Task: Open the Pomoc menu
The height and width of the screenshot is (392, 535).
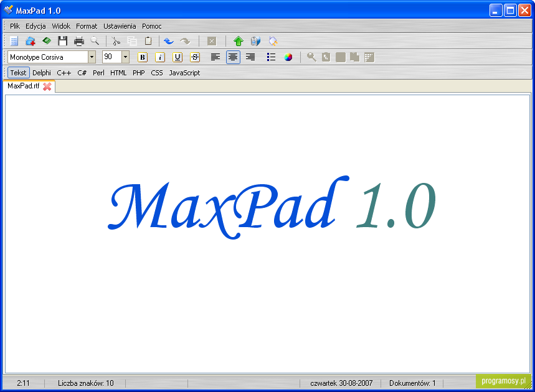Action: coord(152,26)
